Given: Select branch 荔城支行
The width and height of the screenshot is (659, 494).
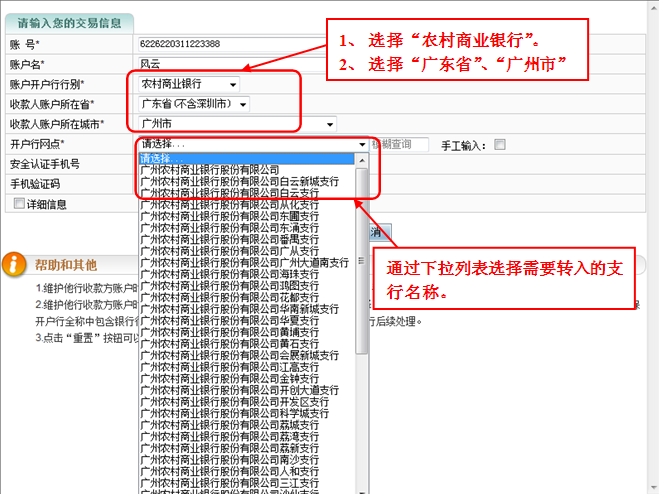Looking at the screenshot, I should click(x=247, y=425).
